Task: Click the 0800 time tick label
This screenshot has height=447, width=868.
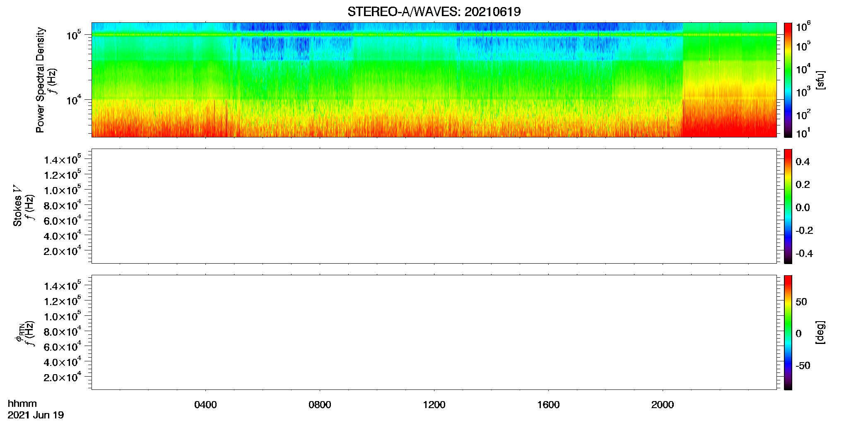Action: (320, 405)
